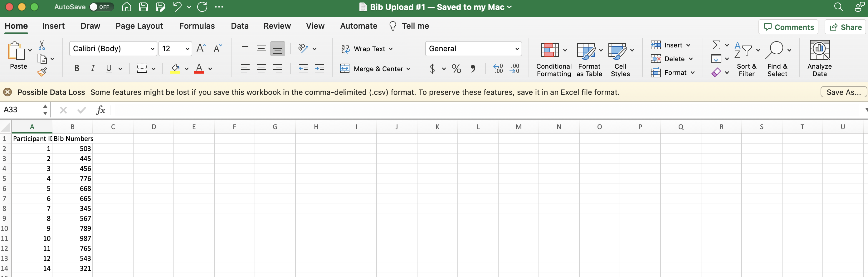Open Analyze Data panel
Image resolution: width=868 pixels, height=277 pixels.
819,58
